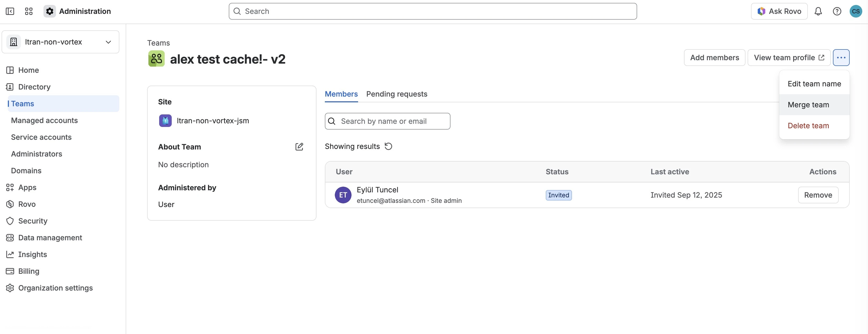
Task: Click the top Search field
Action: point(433,11)
